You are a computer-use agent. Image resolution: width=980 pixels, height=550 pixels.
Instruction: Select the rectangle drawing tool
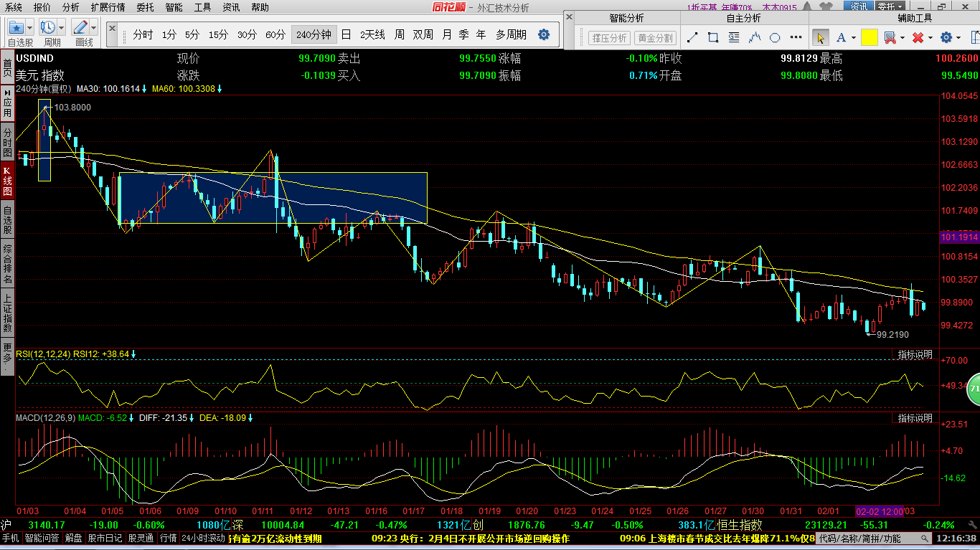[x=713, y=37]
